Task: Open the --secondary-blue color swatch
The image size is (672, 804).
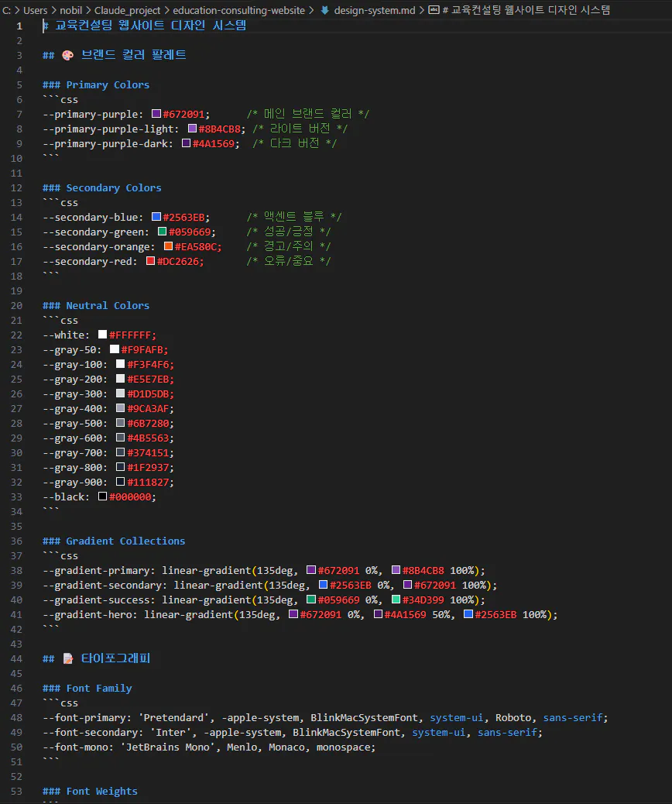Action: pos(156,217)
